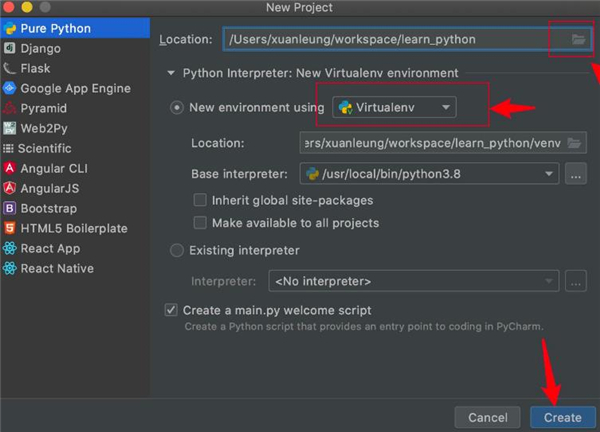
Task: Choose the Google App Engine icon
Action: click(x=10, y=88)
